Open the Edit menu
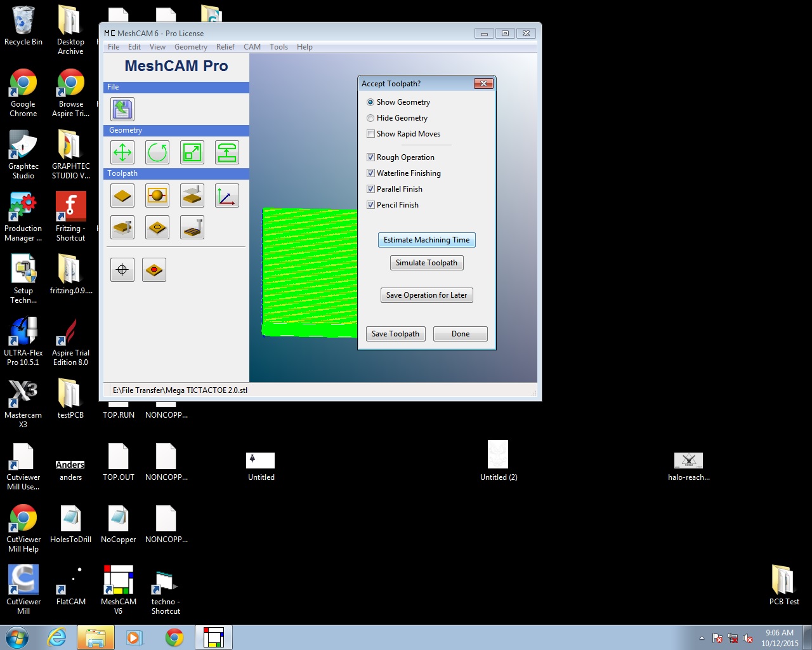Screen dimensions: 812x650 pos(134,47)
